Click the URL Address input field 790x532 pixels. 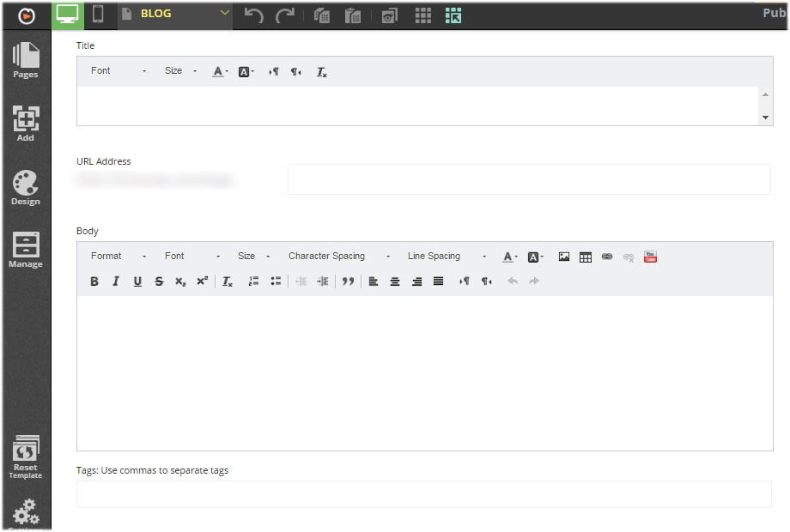(529, 179)
